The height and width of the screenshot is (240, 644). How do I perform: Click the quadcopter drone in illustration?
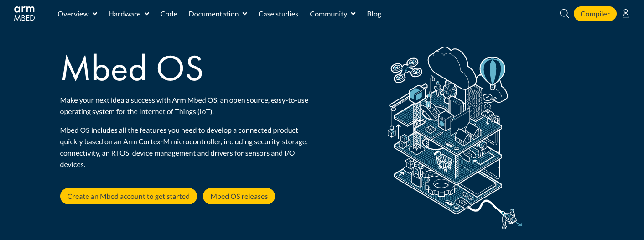(405, 70)
